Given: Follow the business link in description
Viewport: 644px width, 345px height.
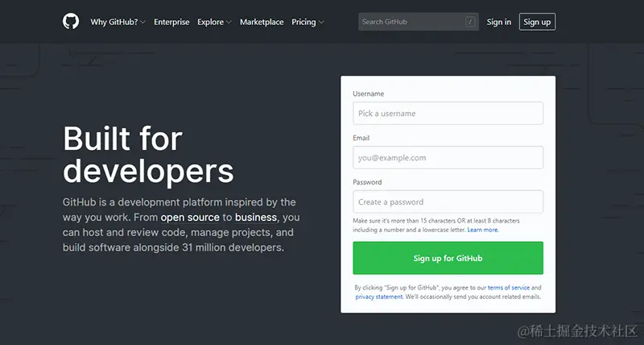Looking at the screenshot, I should pyautogui.click(x=256, y=217).
